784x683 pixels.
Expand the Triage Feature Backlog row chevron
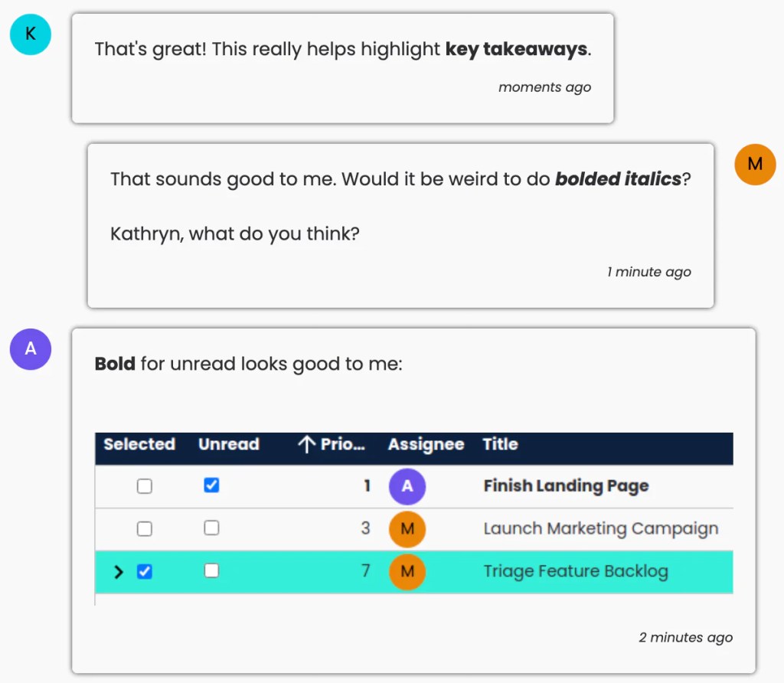point(119,572)
